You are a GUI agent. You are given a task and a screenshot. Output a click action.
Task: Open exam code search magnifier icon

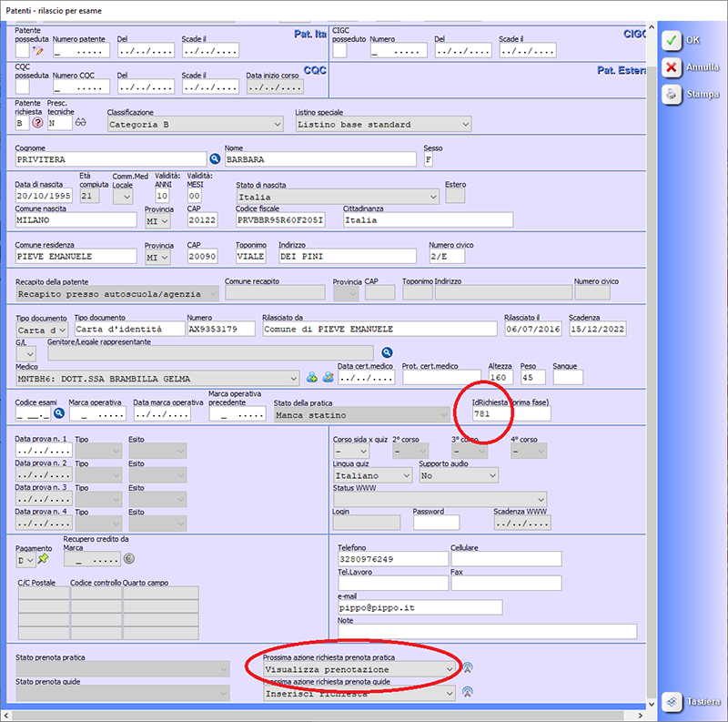[x=59, y=413]
